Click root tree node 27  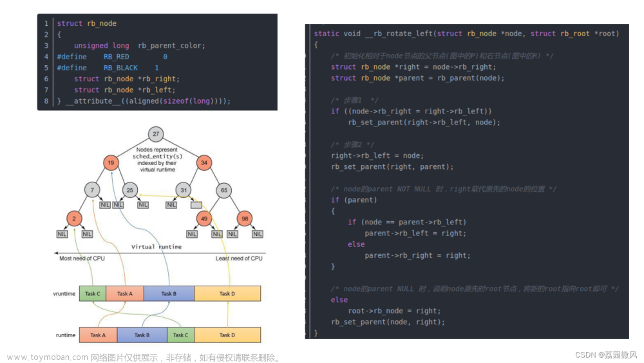click(156, 134)
